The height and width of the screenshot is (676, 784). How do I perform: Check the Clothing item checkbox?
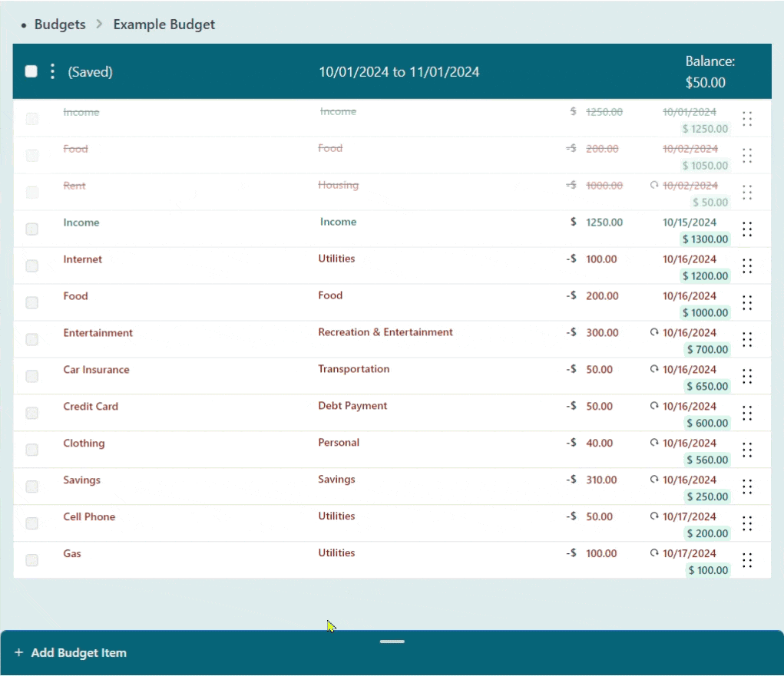click(31, 450)
